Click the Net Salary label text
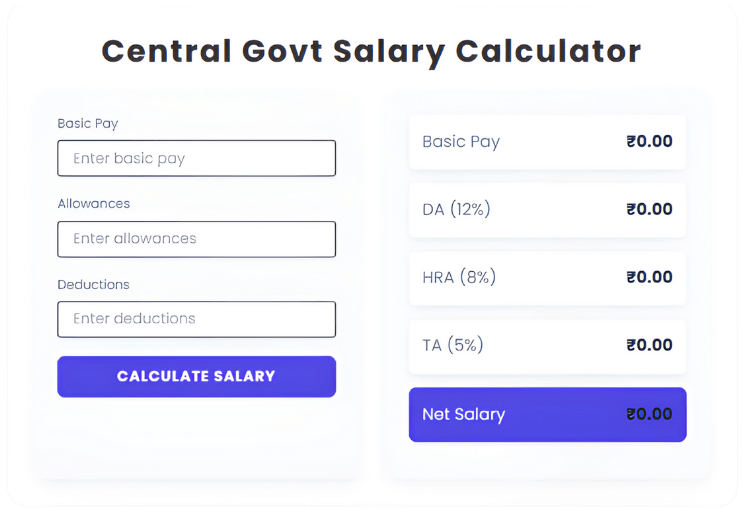 [x=464, y=414]
